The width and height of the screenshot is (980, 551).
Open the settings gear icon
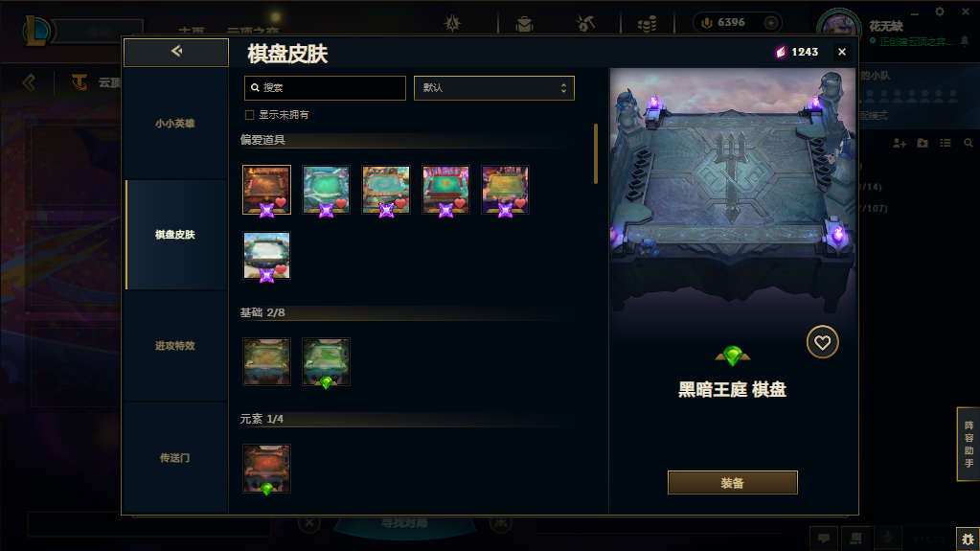[x=940, y=11]
